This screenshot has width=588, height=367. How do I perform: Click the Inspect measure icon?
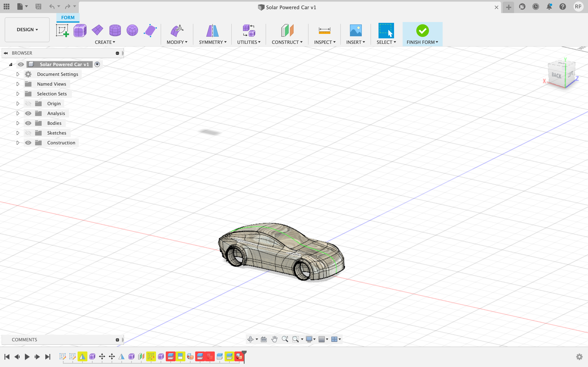324,31
